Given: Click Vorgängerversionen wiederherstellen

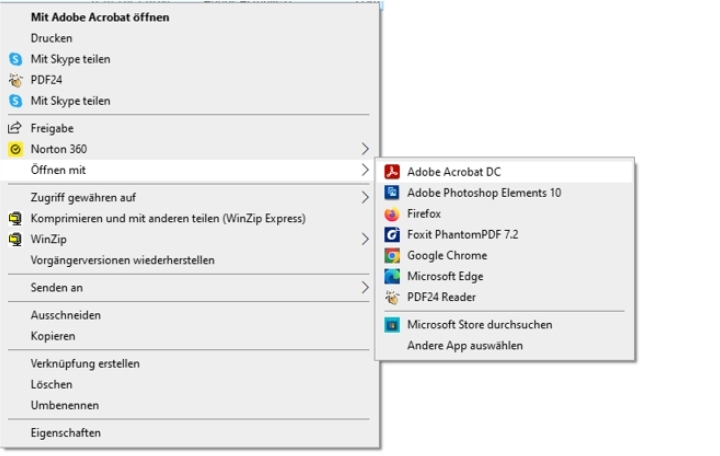Looking at the screenshot, I should click(x=122, y=260).
